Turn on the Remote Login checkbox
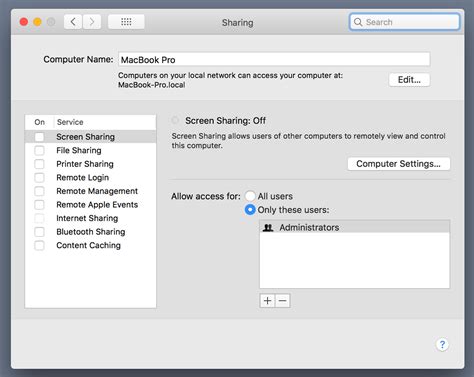Viewport: 474px width, 377px height. (39, 177)
